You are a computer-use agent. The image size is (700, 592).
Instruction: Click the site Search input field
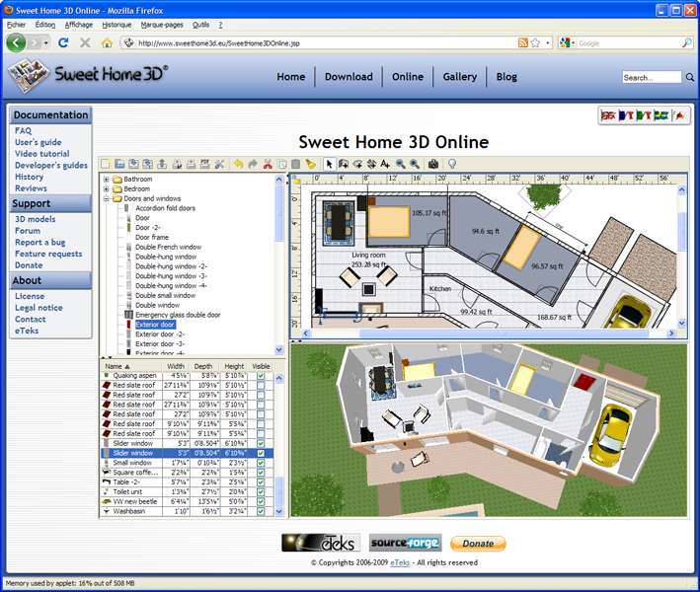point(652,77)
